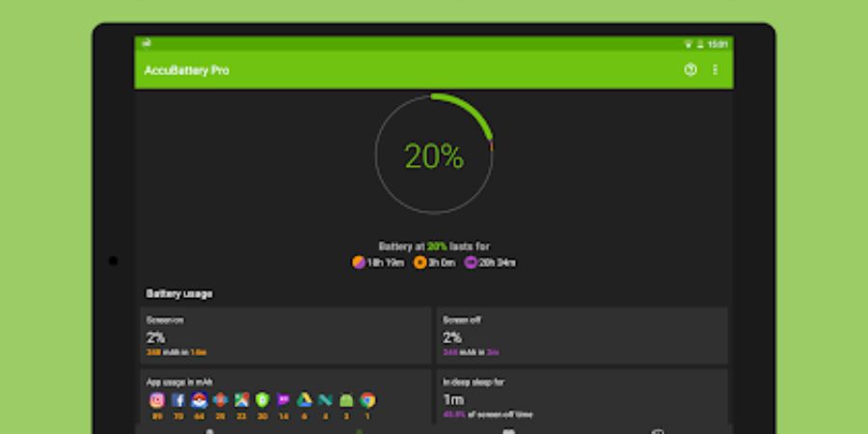Select the Chrome app usage icon
Screen dimensions: 868x434
[x=367, y=400]
